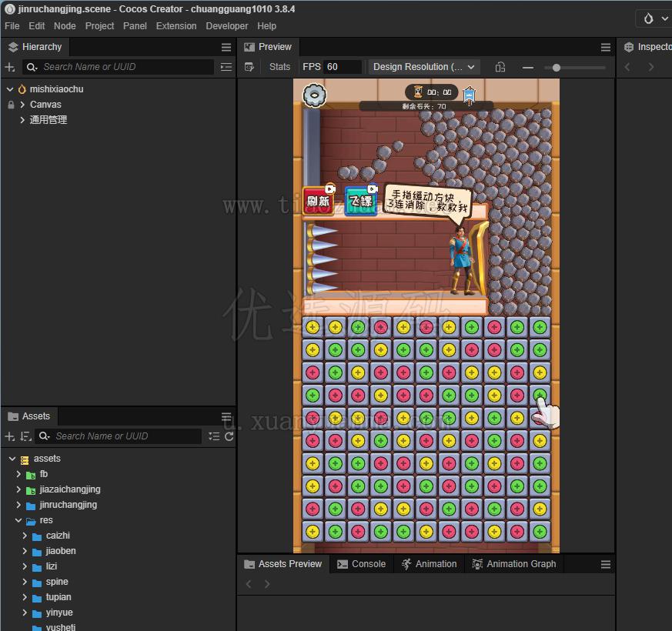Expand the caizhi folder
This screenshot has width=672, height=631.
point(25,536)
